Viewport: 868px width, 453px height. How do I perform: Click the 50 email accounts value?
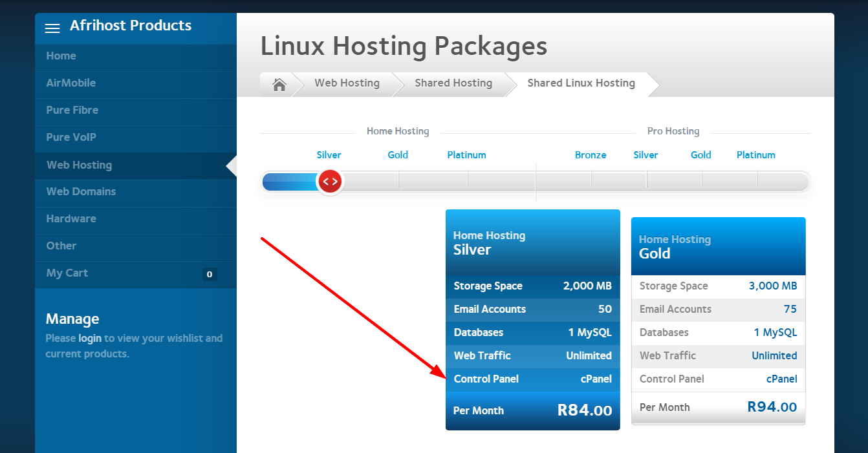(605, 310)
